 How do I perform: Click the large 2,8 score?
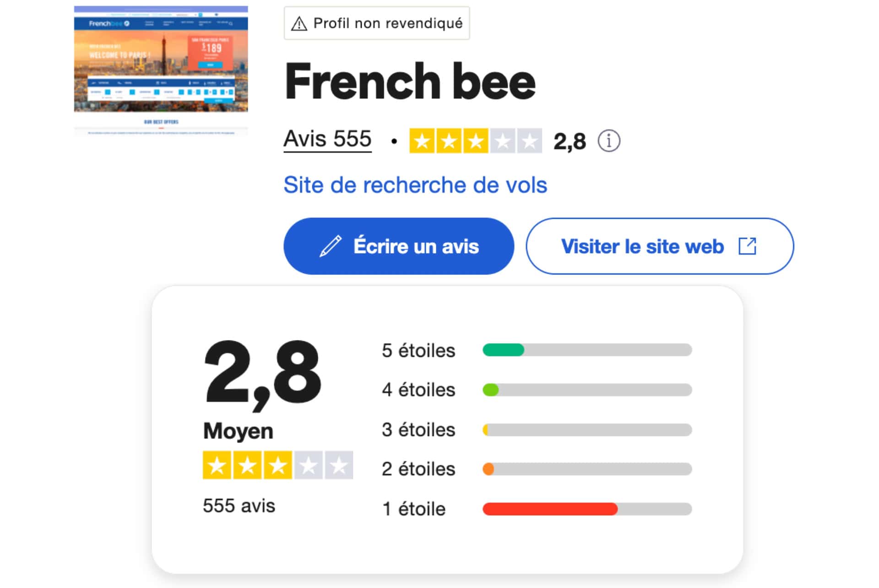[x=262, y=373]
